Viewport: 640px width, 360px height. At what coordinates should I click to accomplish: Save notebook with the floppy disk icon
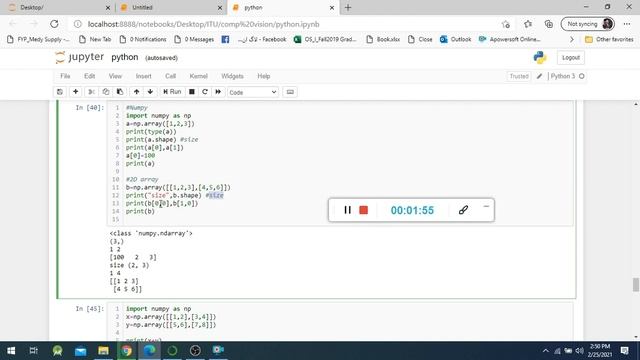[x=60, y=92]
